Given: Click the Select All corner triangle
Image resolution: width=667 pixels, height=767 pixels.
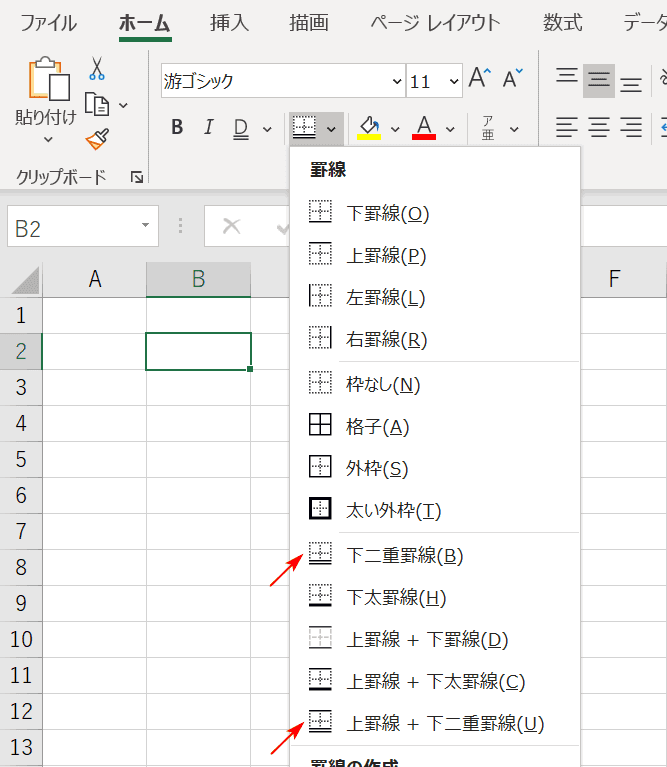Looking at the screenshot, I should click(x=24, y=280).
